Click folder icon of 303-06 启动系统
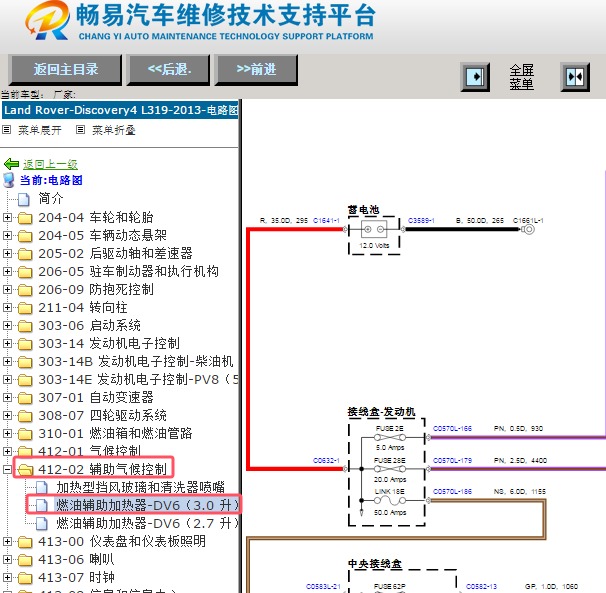The width and height of the screenshot is (606, 593). click(25, 326)
